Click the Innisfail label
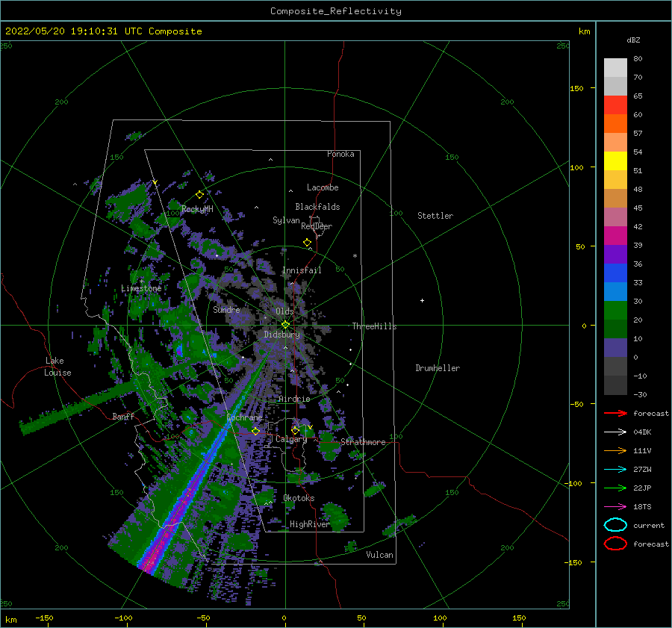The width and height of the screenshot is (672, 628). [302, 270]
